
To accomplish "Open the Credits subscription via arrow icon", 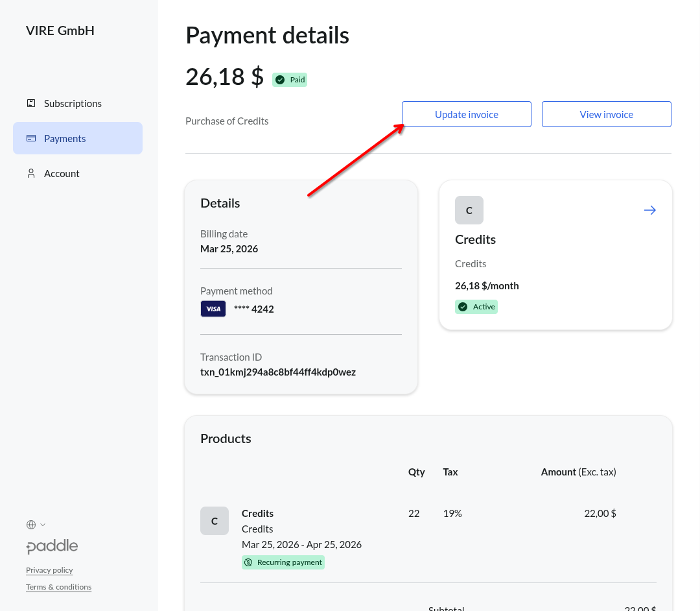I will point(649,210).
